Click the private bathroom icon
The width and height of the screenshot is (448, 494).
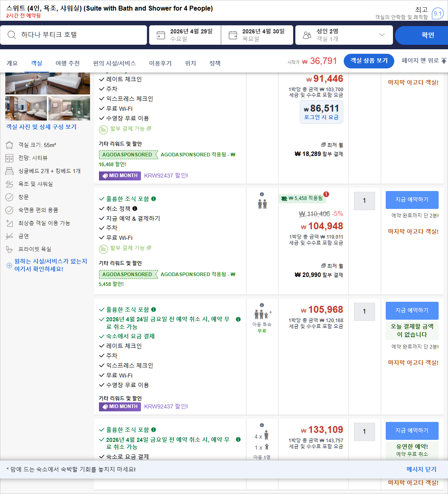(x=9, y=249)
